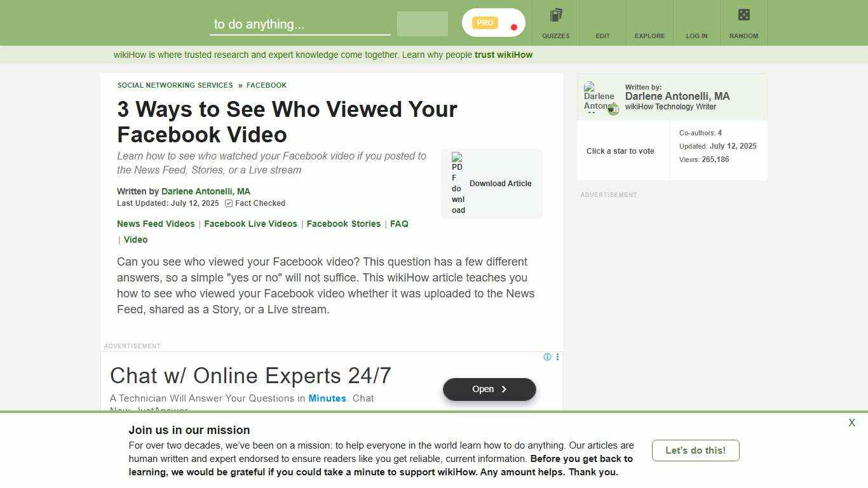The height and width of the screenshot is (488, 868).
Task: Switch to the Facebook Stories section
Action: click(343, 224)
